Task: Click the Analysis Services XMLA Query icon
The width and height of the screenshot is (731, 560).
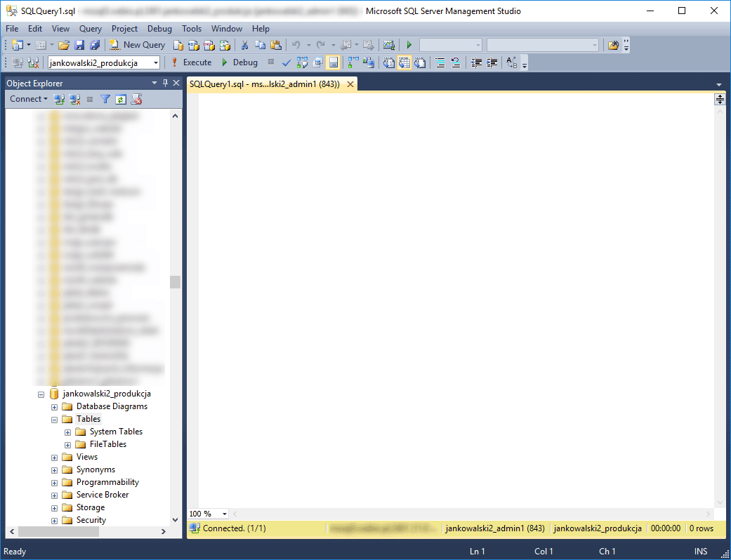Action: click(x=225, y=45)
